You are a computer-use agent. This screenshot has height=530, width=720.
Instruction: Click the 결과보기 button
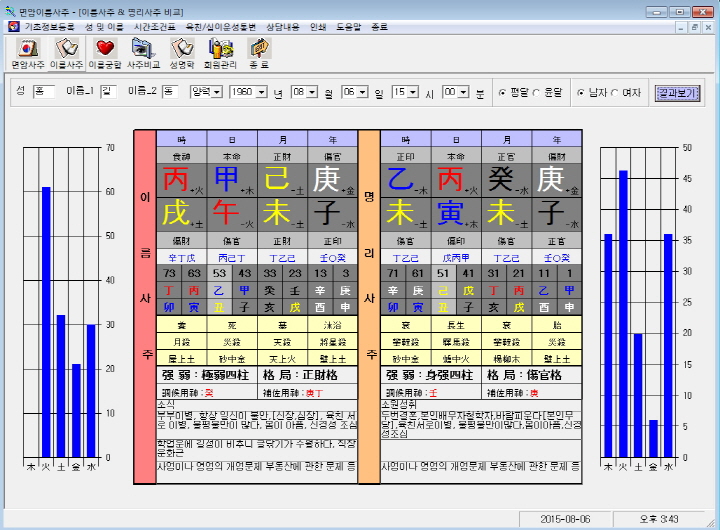678,93
